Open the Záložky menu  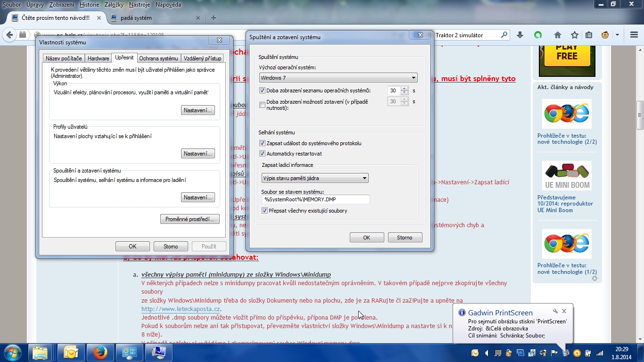coord(115,4)
